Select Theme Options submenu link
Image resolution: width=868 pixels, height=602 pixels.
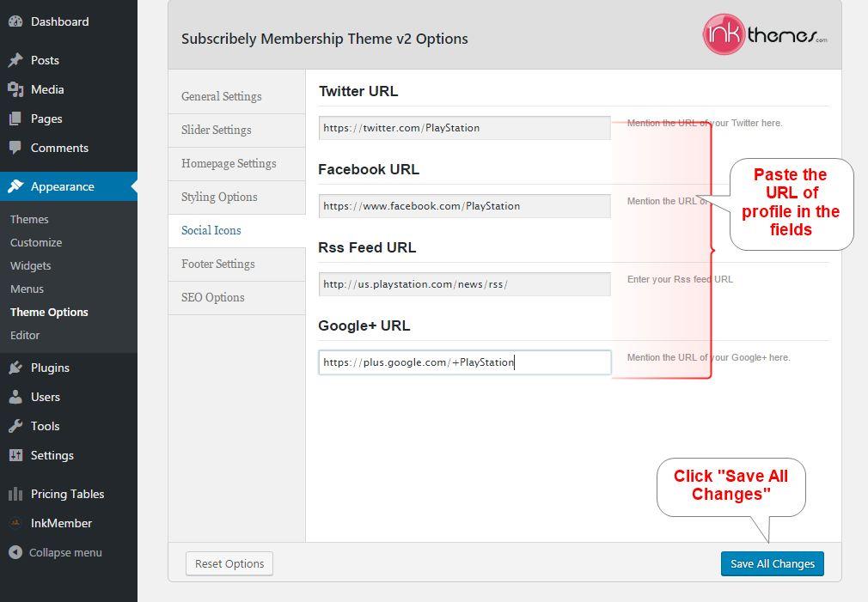(x=49, y=312)
